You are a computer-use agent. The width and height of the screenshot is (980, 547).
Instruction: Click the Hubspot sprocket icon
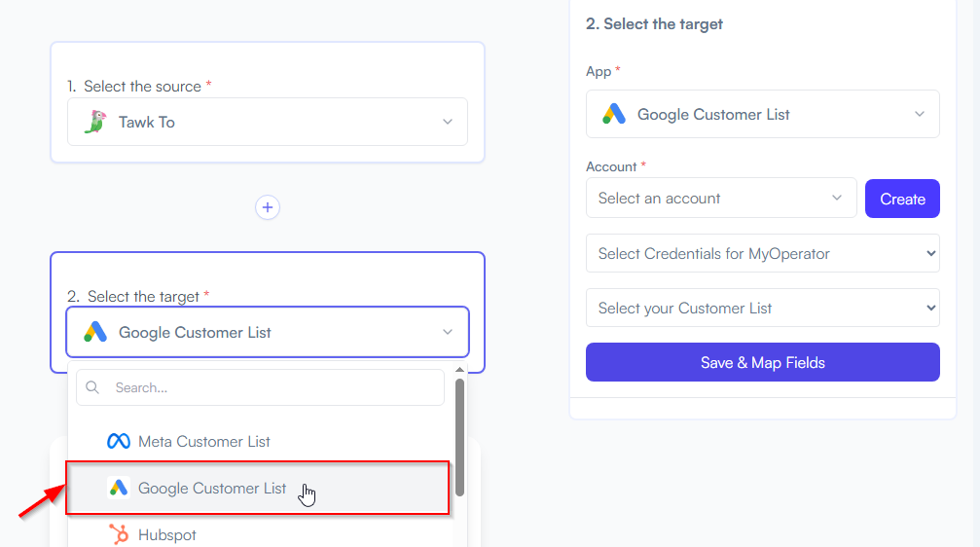[x=118, y=534]
